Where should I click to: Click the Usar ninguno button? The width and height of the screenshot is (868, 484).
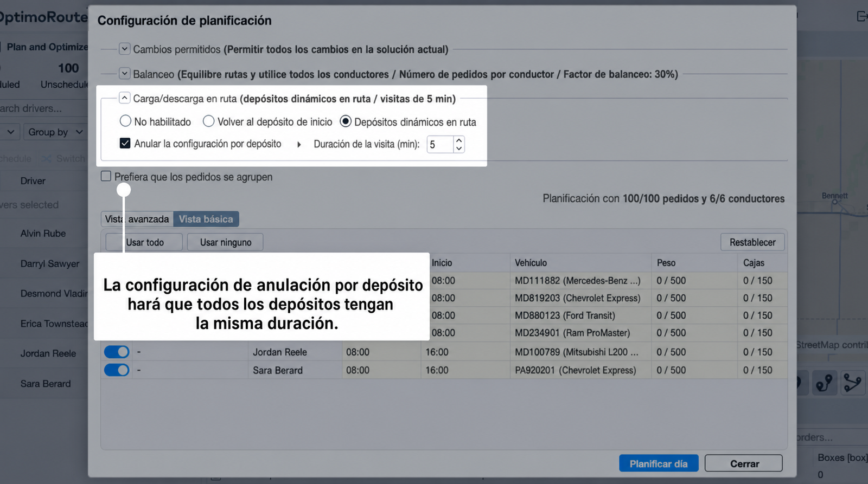(225, 242)
